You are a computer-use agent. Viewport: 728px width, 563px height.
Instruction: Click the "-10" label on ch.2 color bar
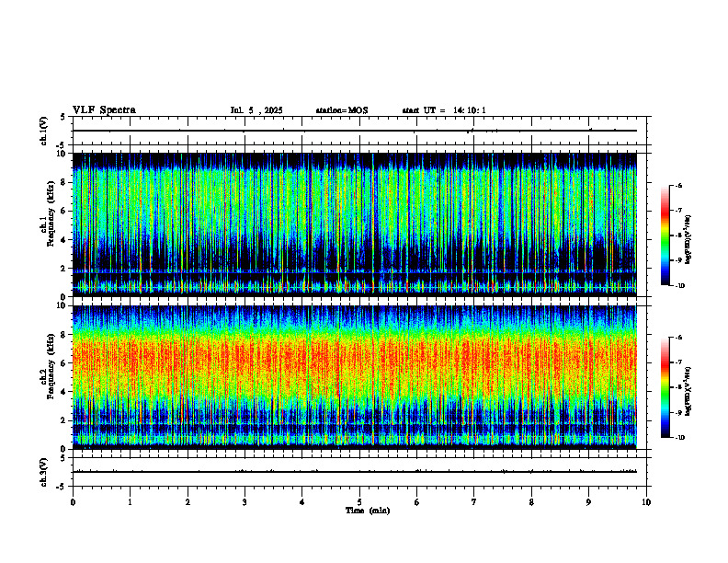679,438
